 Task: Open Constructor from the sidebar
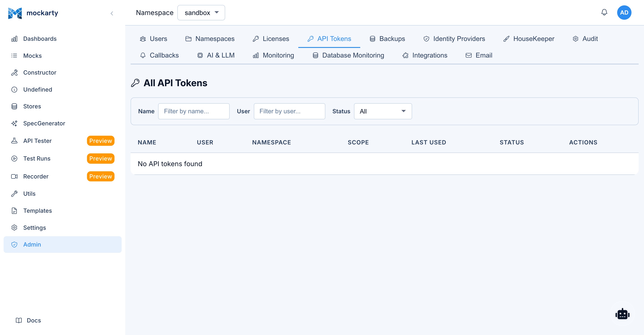tap(63, 73)
